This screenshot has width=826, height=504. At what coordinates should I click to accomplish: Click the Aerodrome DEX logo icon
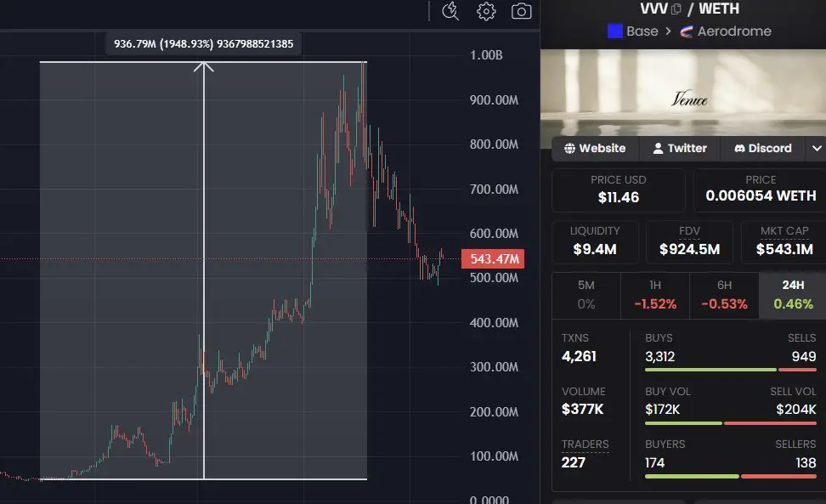pos(686,31)
